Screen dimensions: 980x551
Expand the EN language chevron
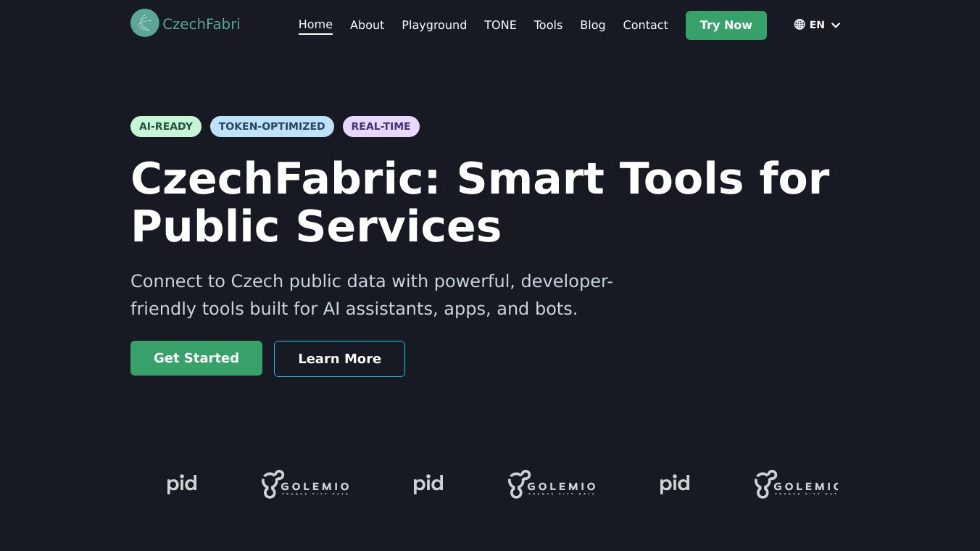pos(836,25)
